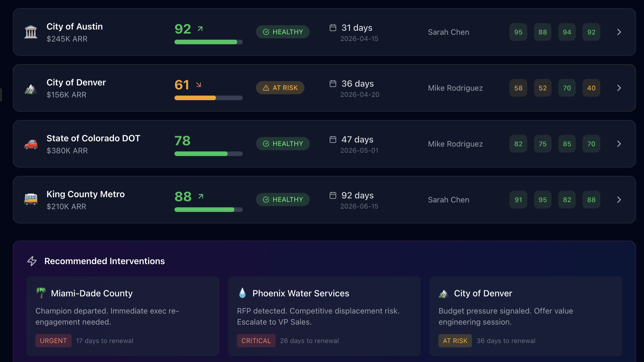The width and height of the screenshot is (644, 362).
Task: Click the AT RISK badge on Denver row
Action: coord(280,88)
